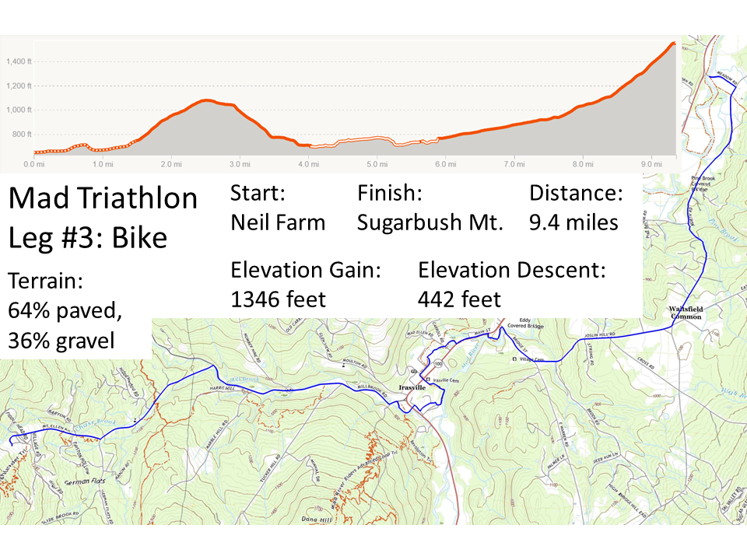Click the elevation peak near the 2.5-mile mark

click(x=205, y=100)
